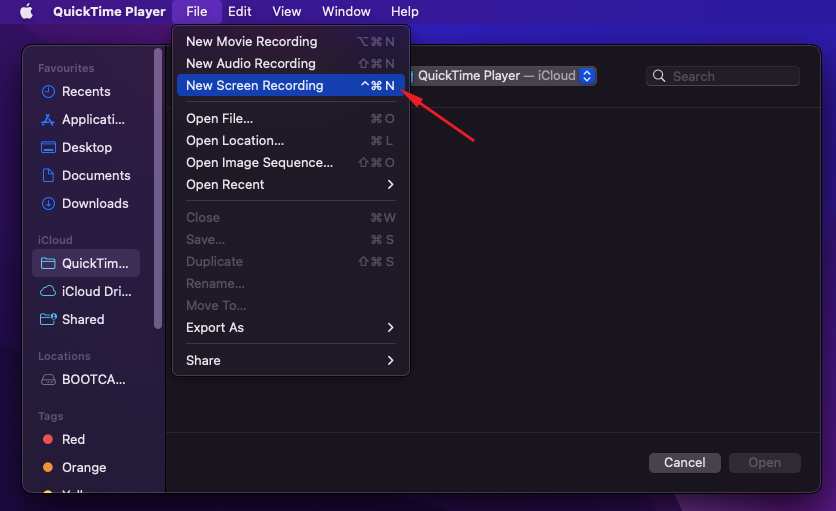Click the sidebar vertical scrollbar

[x=158, y=188]
